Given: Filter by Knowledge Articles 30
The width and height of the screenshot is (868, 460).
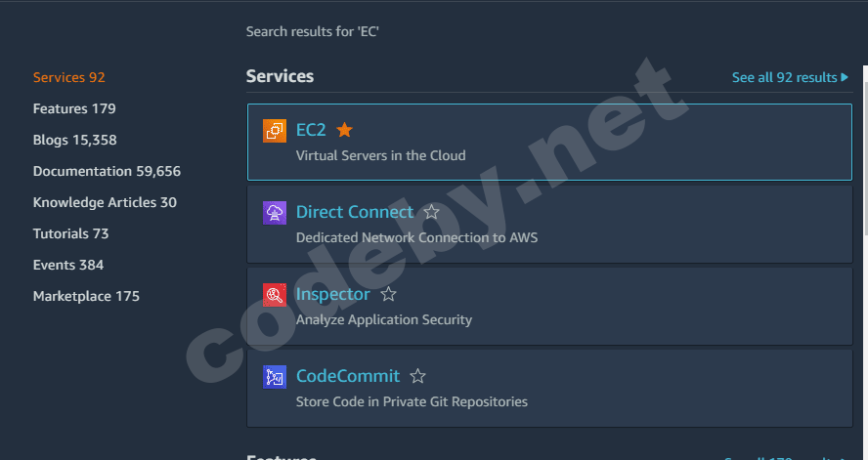Looking at the screenshot, I should [105, 202].
